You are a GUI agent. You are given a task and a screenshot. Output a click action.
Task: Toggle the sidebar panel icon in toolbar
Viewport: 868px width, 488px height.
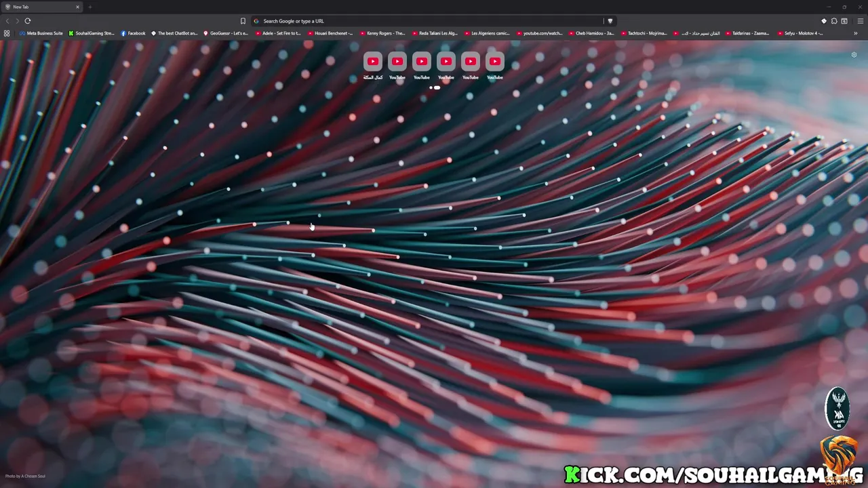click(x=844, y=21)
